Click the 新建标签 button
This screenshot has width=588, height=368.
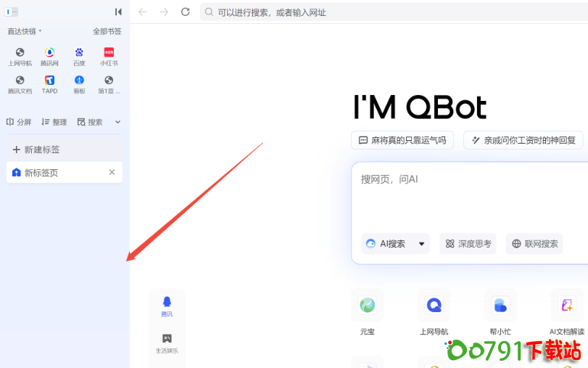36,150
